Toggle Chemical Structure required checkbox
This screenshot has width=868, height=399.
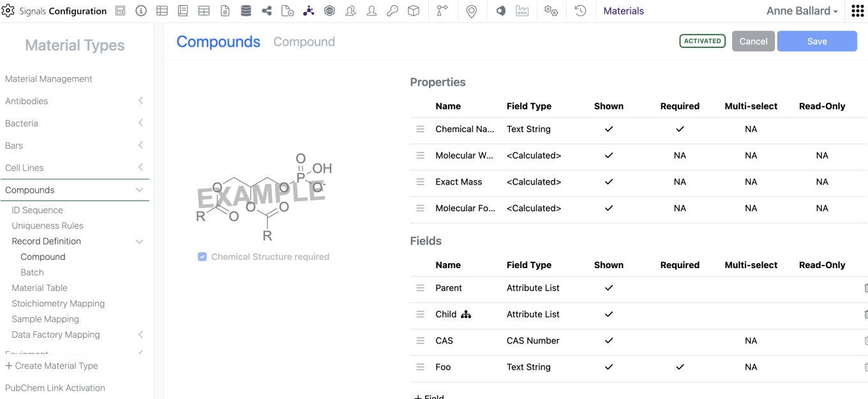tap(202, 257)
